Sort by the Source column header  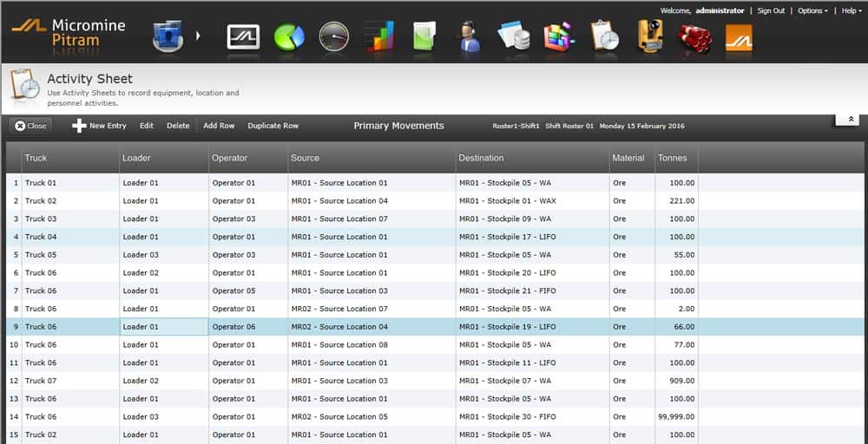point(372,158)
